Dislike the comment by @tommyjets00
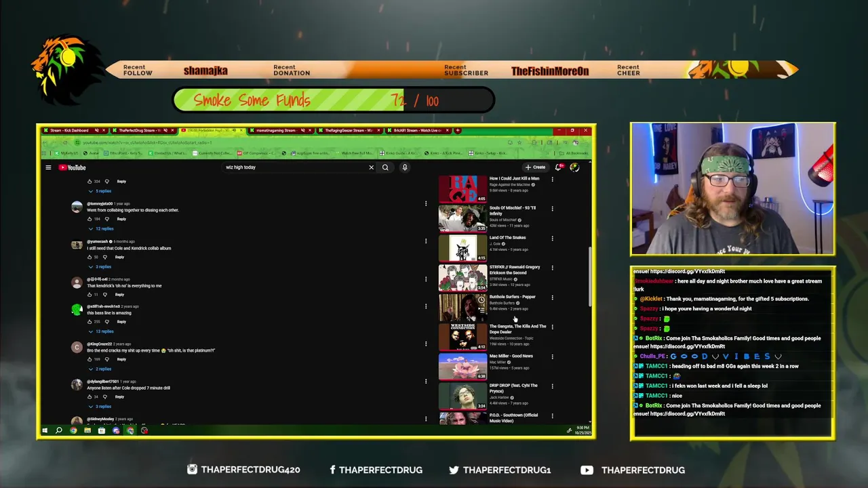 (106, 219)
